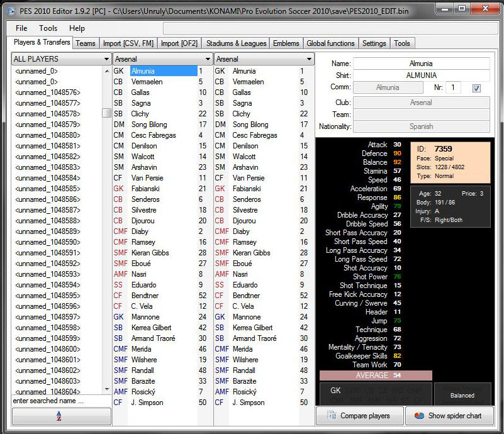The image size is (504, 434).
Task: Click the PES Editor title bar app icon
Action: [11, 11]
